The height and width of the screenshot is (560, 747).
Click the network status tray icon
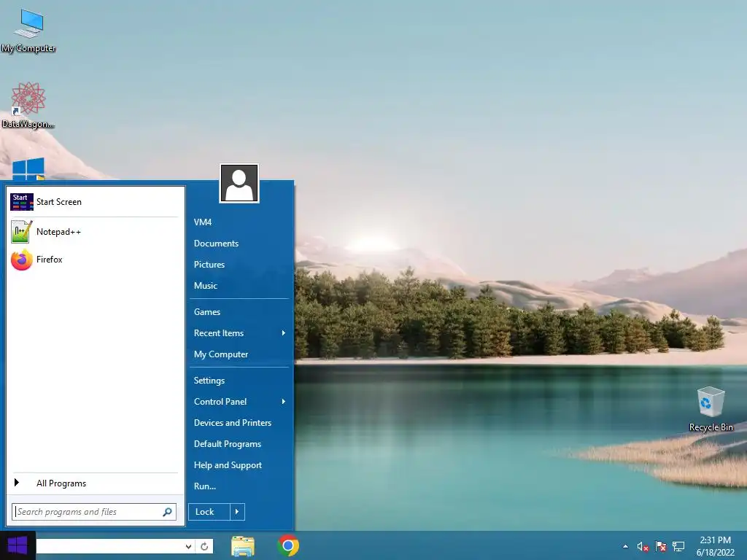[x=678, y=547]
